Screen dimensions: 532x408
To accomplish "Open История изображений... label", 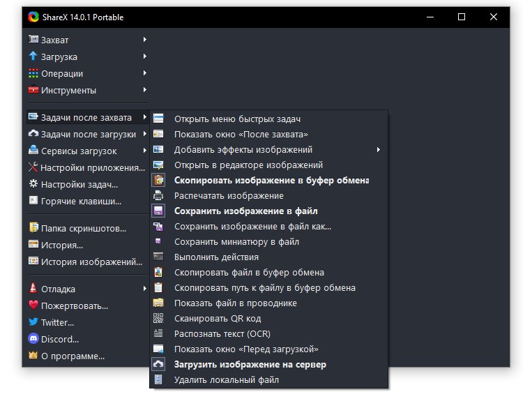I will point(91,262).
